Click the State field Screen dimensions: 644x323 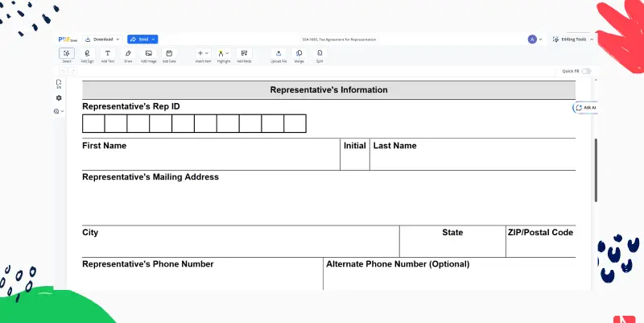(x=452, y=242)
